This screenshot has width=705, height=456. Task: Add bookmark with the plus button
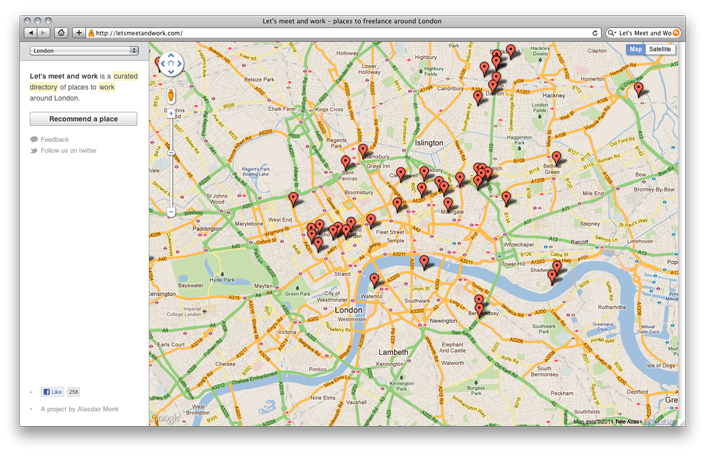[x=79, y=33]
